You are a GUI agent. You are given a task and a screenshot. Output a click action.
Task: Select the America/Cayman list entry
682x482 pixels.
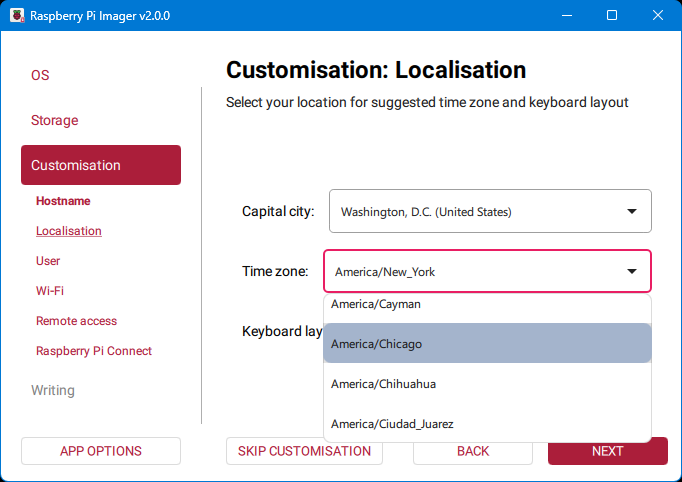click(487, 304)
